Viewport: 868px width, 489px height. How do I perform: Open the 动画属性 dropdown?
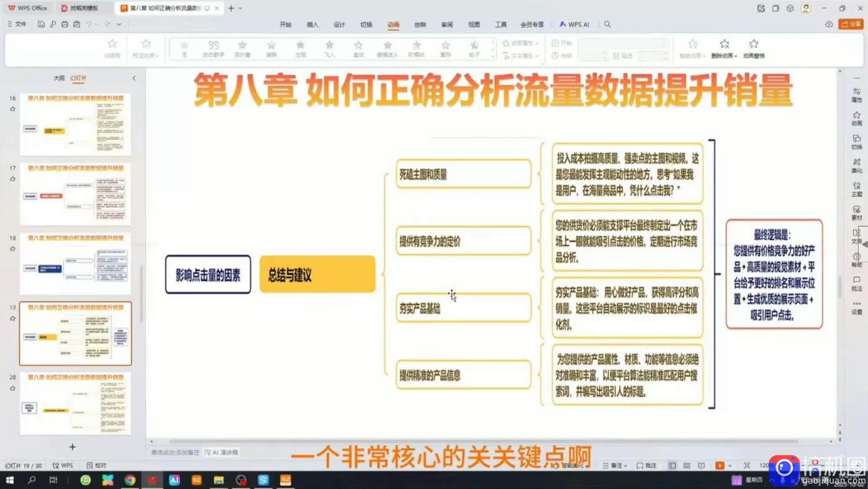pyautogui.click(x=520, y=43)
